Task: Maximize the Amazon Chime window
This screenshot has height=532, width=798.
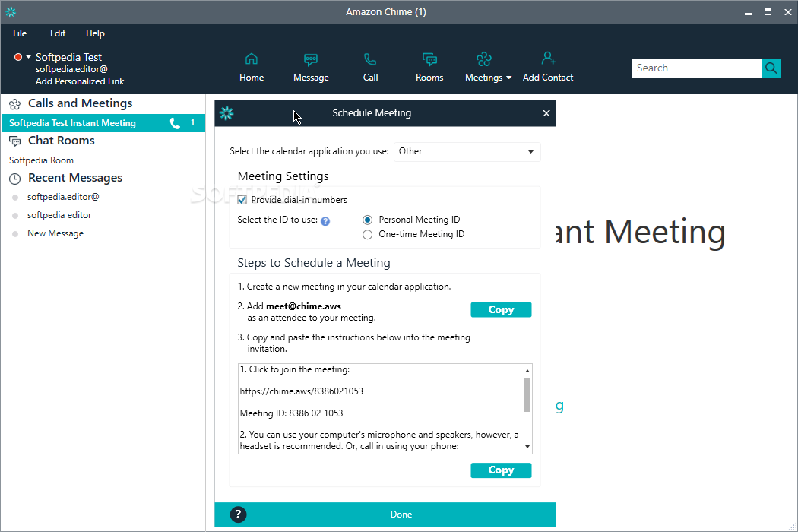Action: click(x=768, y=12)
